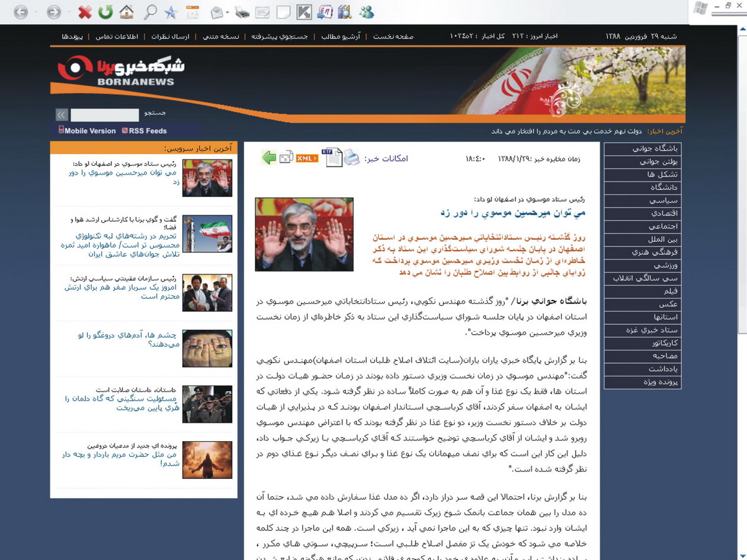The image size is (747, 560).
Task: Open the Messenger people toolbar icon
Action: (366, 12)
